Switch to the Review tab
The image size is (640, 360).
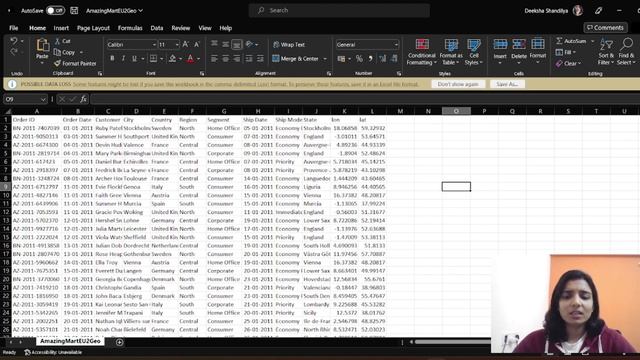pos(181,28)
